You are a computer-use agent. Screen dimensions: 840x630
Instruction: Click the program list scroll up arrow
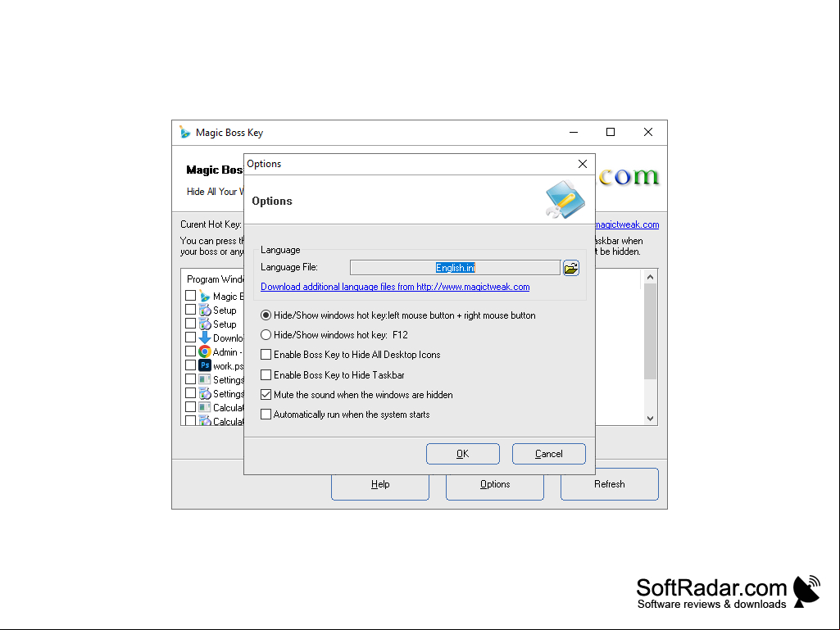[x=650, y=277]
